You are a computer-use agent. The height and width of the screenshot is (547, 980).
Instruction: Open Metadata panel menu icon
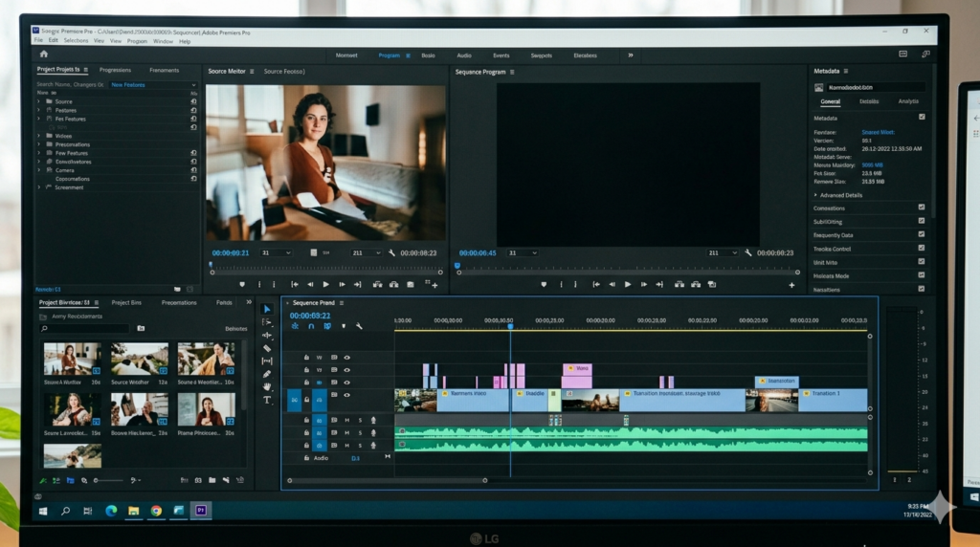846,71
